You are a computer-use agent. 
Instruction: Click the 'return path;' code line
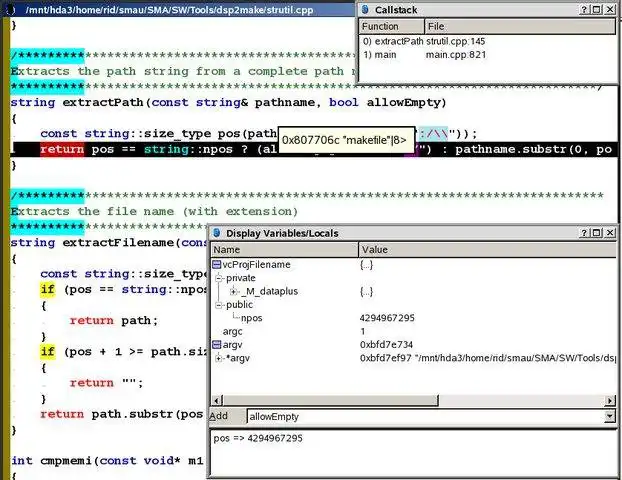tap(114, 321)
